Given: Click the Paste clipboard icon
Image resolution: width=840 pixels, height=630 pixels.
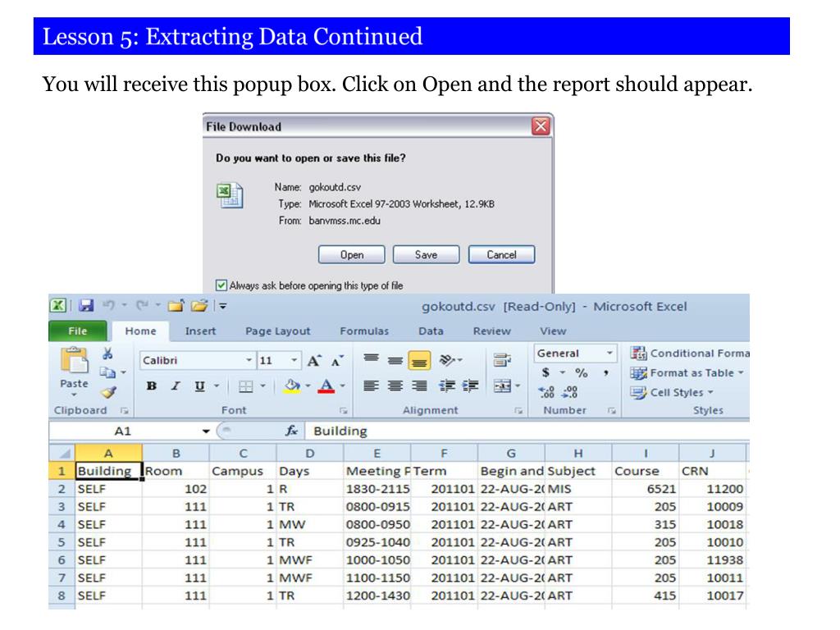Looking at the screenshot, I should (74, 361).
